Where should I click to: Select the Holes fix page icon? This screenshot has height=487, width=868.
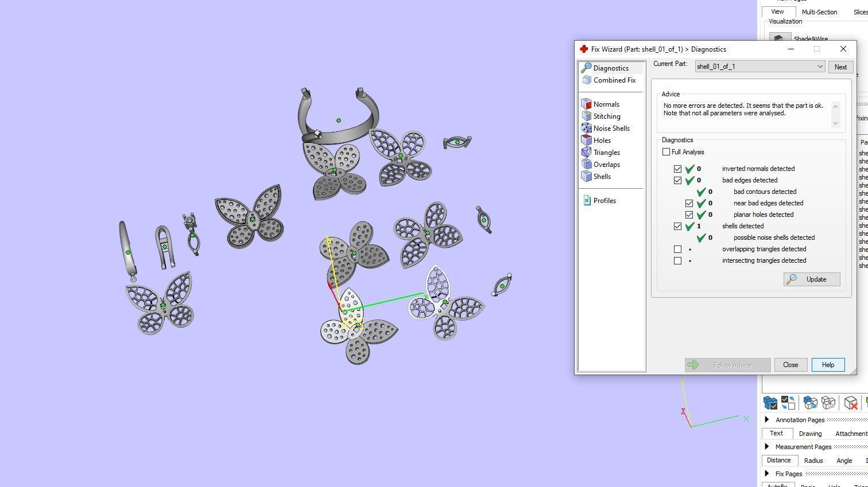tap(586, 141)
